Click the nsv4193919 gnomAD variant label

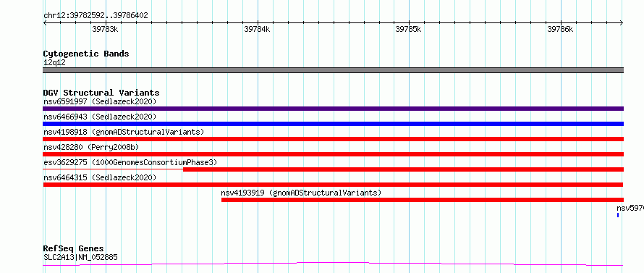(x=301, y=193)
